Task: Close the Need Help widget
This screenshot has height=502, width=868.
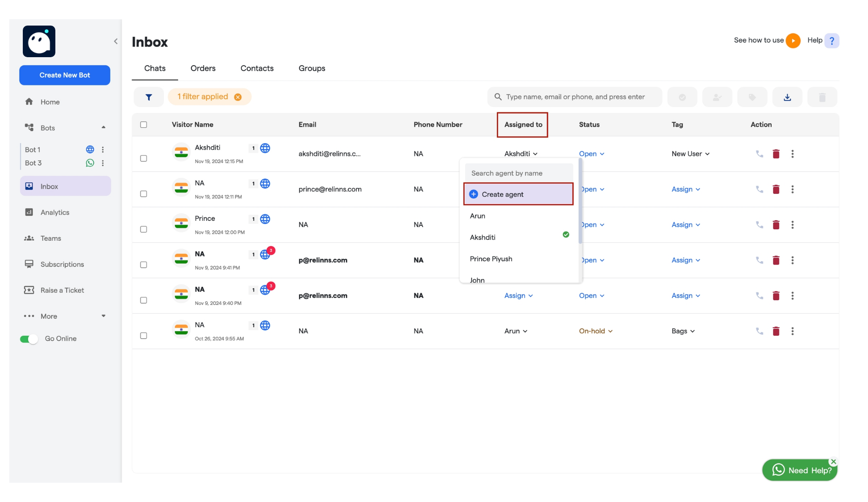Action: [x=834, y=462]
